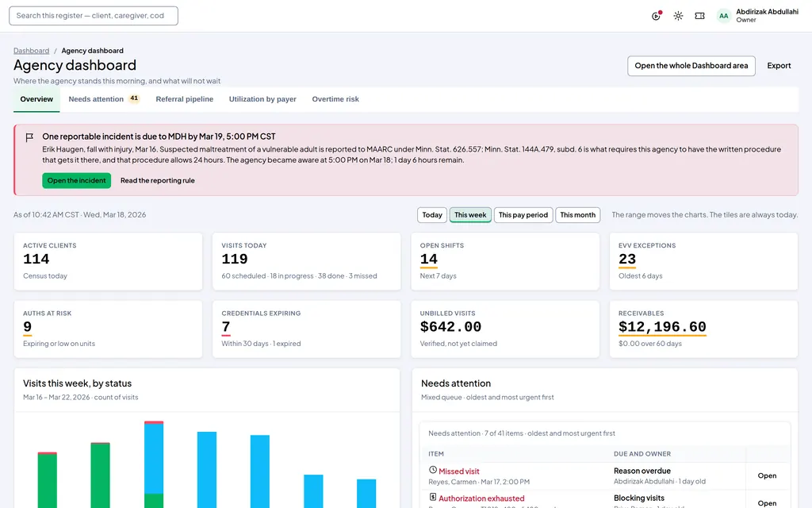Click the Dashboard breadcrumb link
This screenshot has height=508, width=812.
coord(31,51)
